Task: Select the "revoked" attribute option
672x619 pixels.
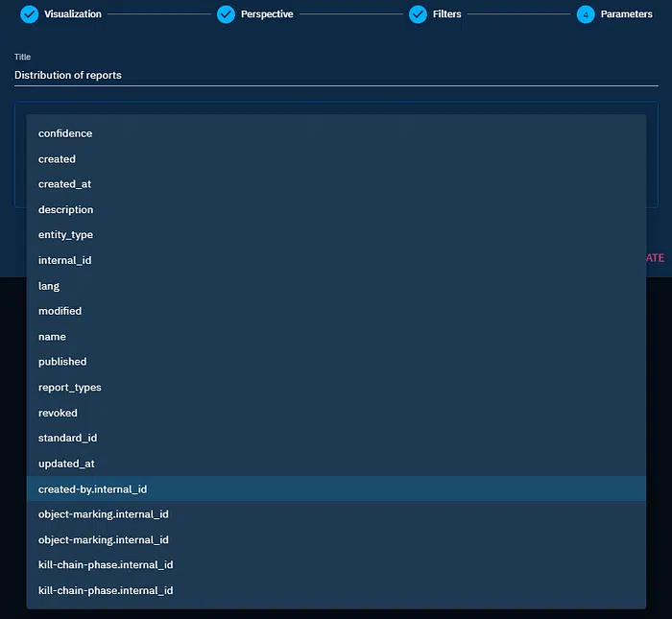Action: coord(58,413)
